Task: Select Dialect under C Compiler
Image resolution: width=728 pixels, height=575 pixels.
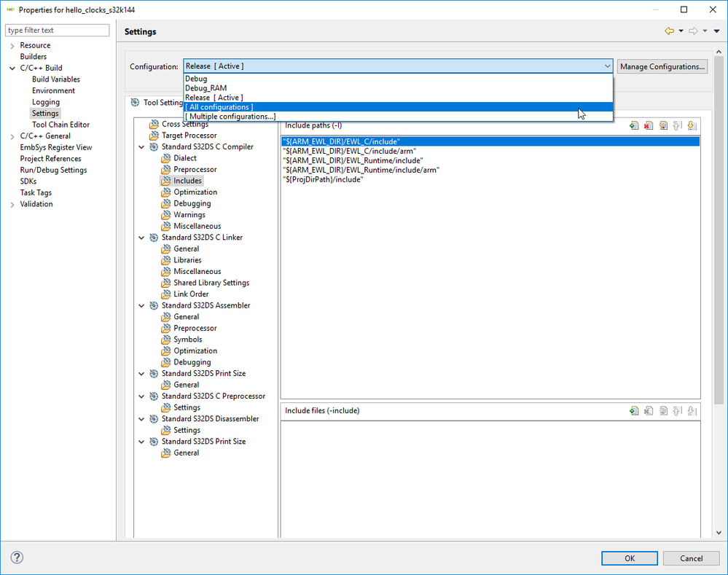Action: click(x=185, y=158)
